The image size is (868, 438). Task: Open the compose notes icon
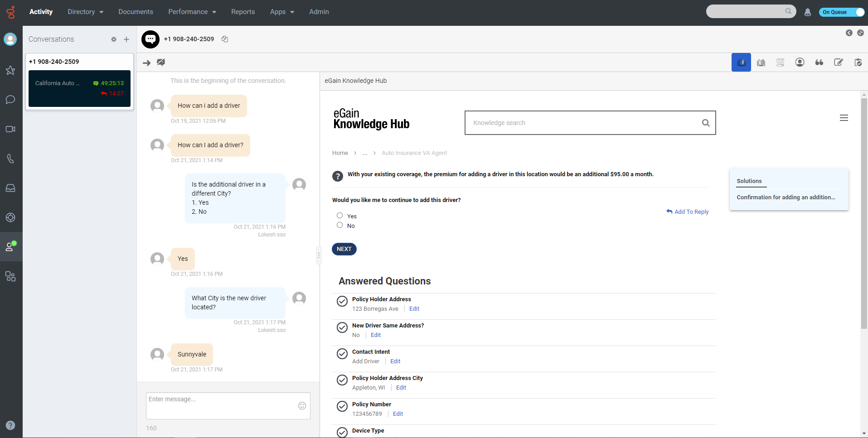pos(839,62)
